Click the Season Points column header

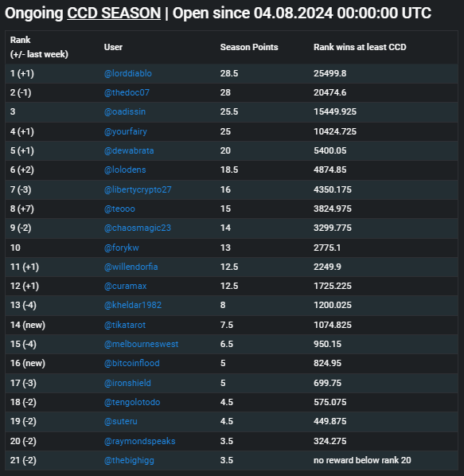(x=249, y=47)
